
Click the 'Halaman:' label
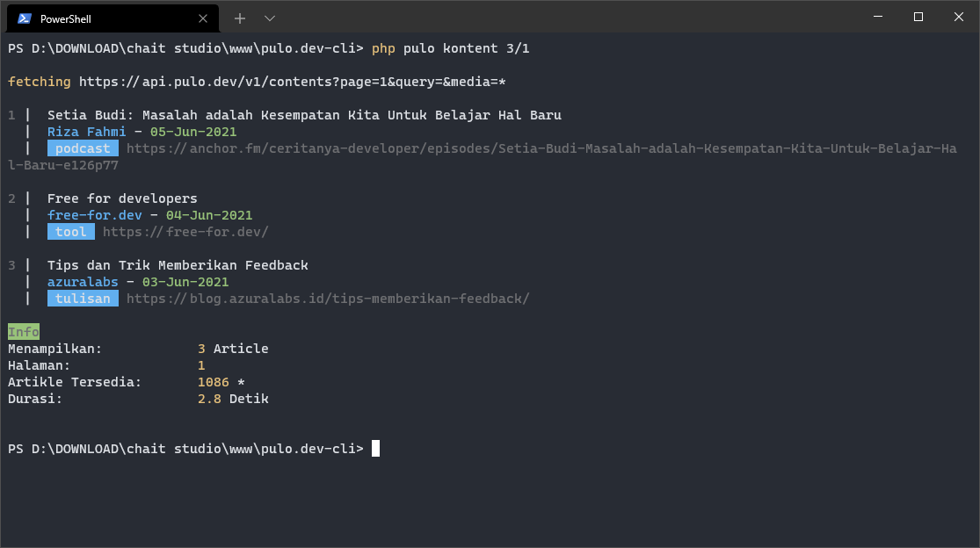39,365
